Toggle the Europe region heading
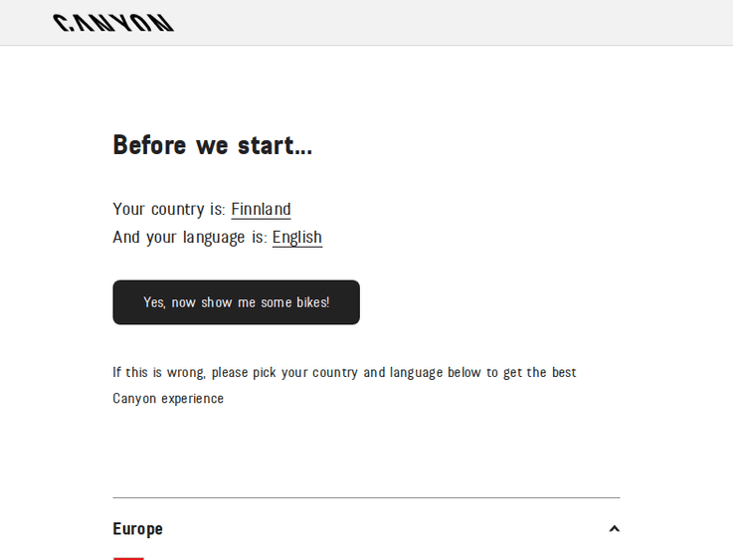This screenshot has height=560, width=746. coord(138,529)
